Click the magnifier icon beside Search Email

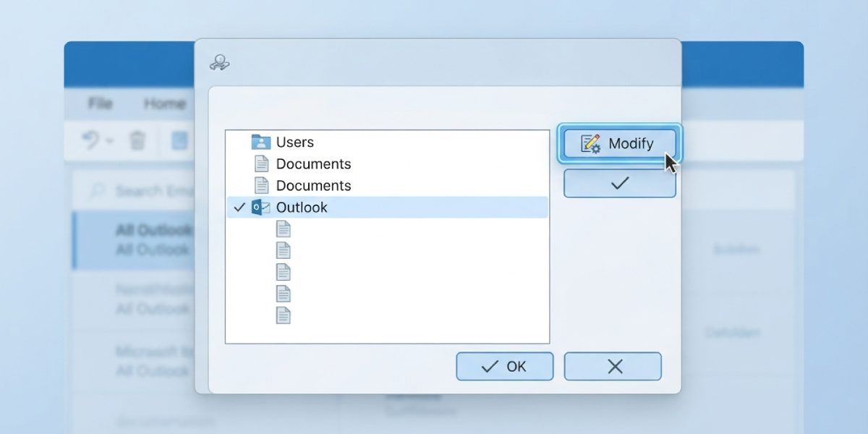[95, 191]
